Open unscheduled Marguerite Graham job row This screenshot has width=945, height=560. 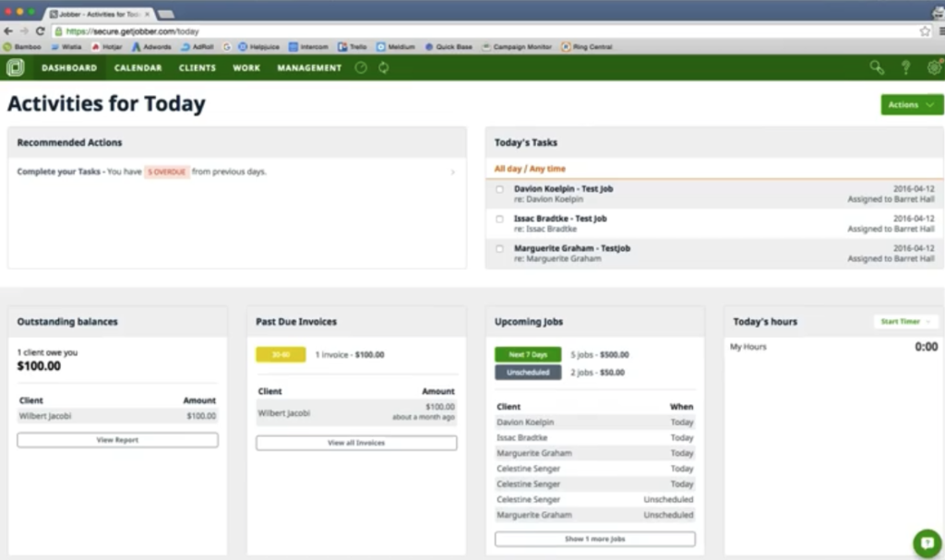pyautogui.click(x=595, y=515)
